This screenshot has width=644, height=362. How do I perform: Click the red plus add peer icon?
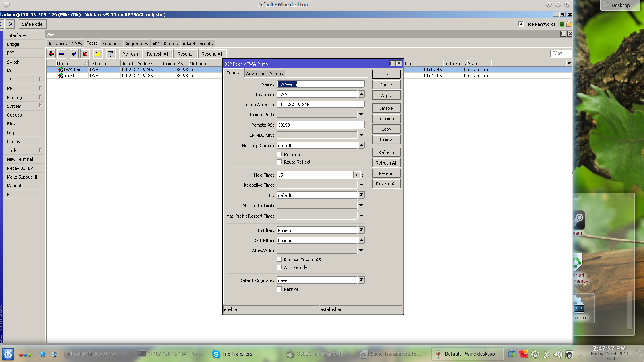(x=51, y=54)
